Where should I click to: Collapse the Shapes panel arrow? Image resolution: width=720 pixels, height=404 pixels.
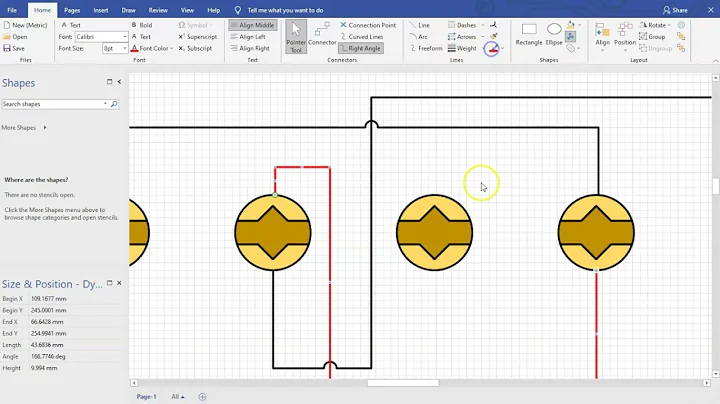pos(119,82)
